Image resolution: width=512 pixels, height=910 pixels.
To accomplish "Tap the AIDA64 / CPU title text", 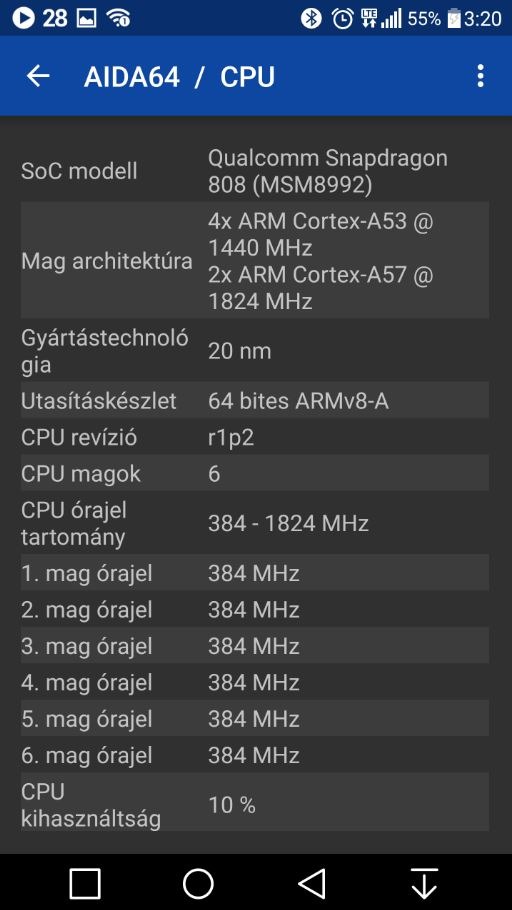I will [x=179, y=77].
